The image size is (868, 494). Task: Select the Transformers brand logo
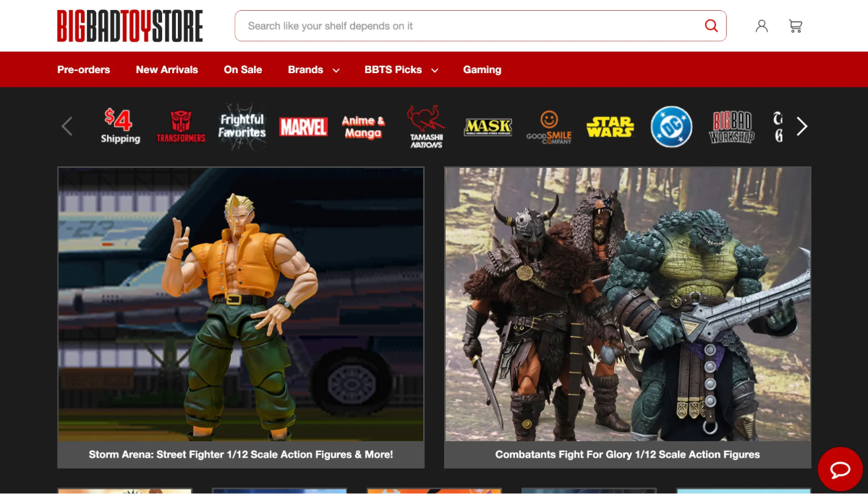tap(181, 127)
